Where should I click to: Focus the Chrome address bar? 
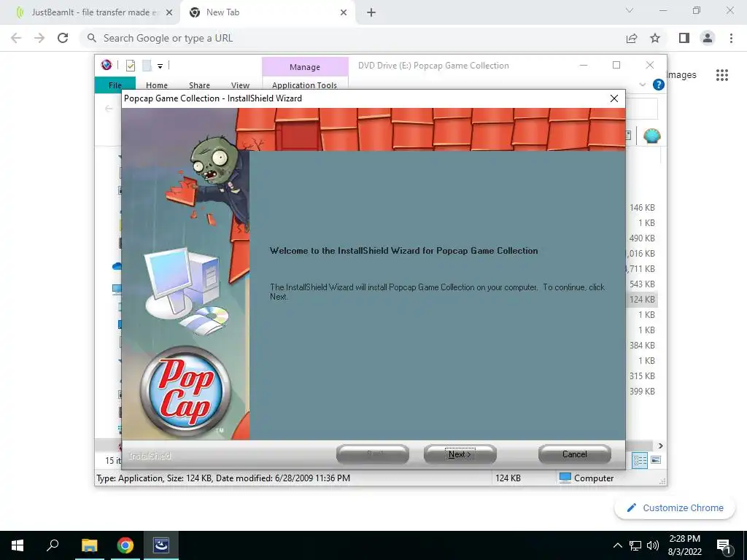352,38
